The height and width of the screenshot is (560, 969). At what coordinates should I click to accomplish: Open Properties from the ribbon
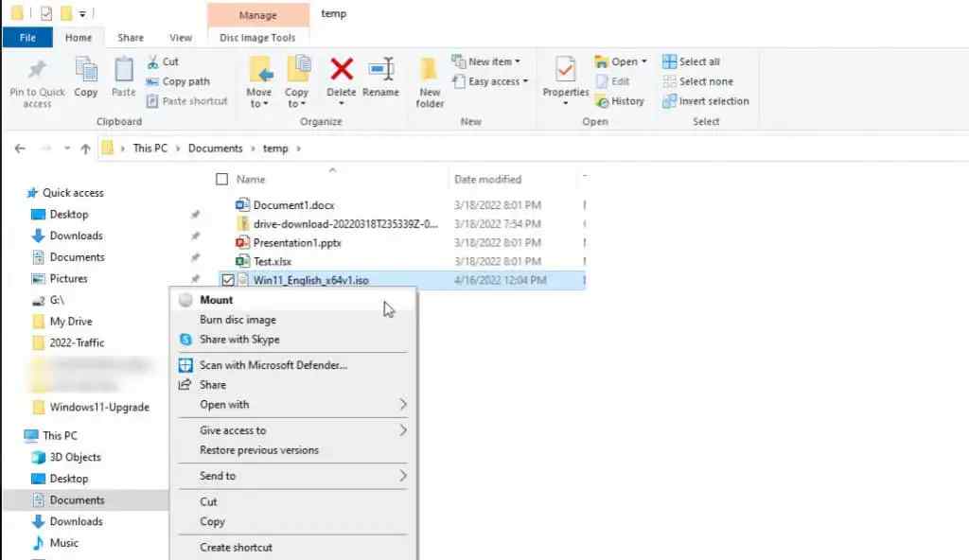pos(566,80)
